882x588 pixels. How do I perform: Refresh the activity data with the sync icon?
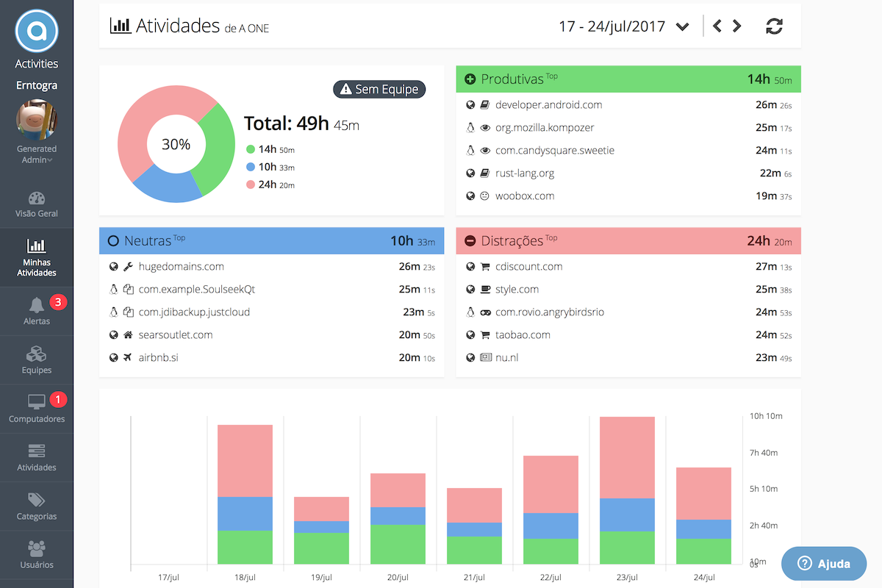(774, 25)
